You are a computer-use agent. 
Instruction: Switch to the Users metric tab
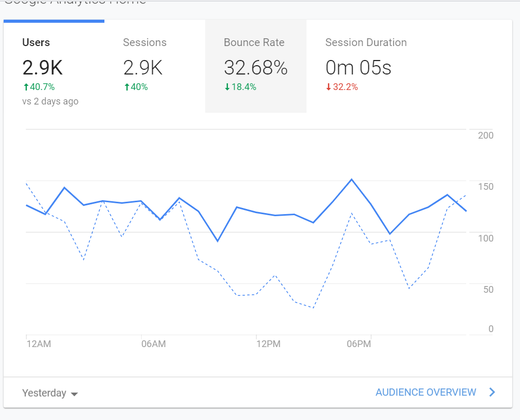click(36, 43)
